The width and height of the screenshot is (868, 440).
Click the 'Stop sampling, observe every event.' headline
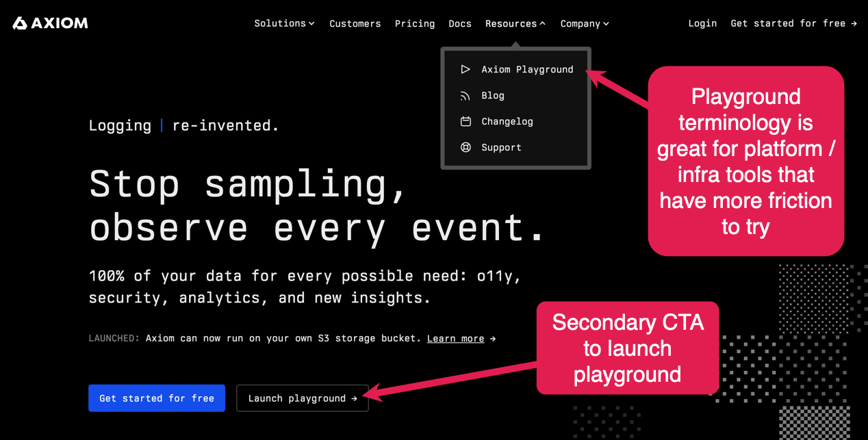317,205
